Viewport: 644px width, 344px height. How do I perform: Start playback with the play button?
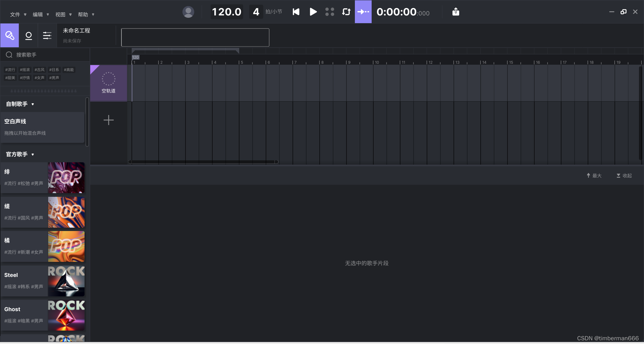click(x=313, y=12)
